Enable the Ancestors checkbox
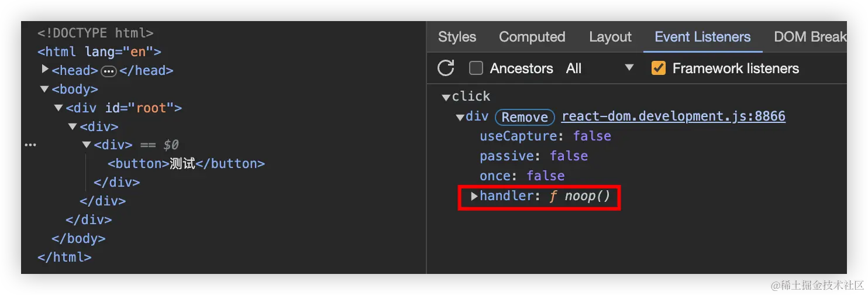 coord(476,68)
